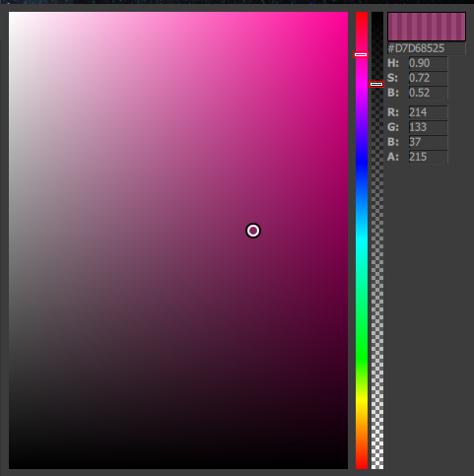The image size is (474, 476).
Task: Click the alpha slider handle
Action: click(376, 85)
